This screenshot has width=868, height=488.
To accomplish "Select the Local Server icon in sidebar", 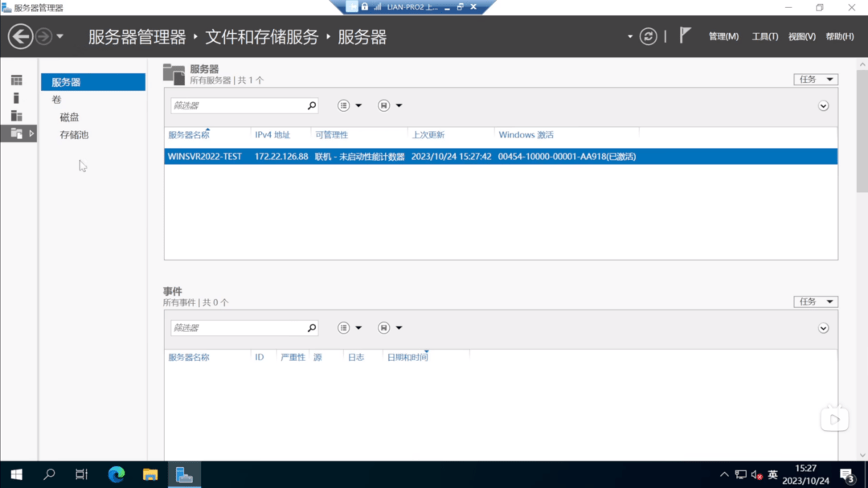I will (x=17, y=98).
